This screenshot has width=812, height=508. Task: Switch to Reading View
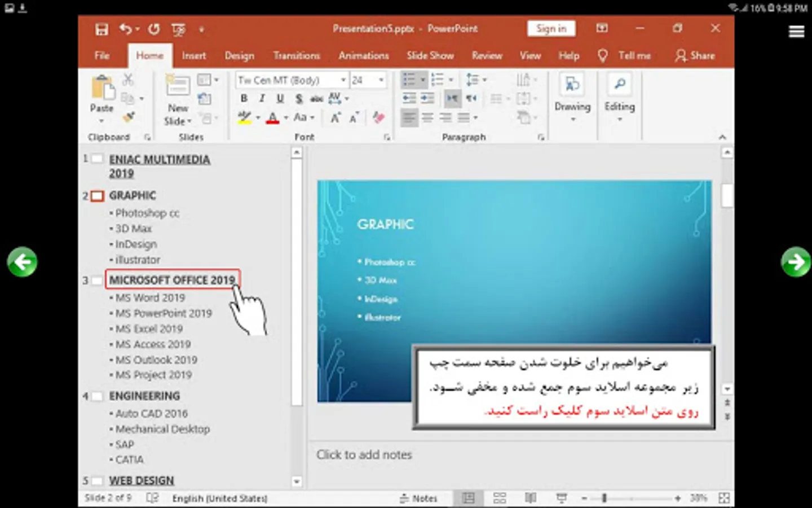pyautogui.click(x=531, y=498)
